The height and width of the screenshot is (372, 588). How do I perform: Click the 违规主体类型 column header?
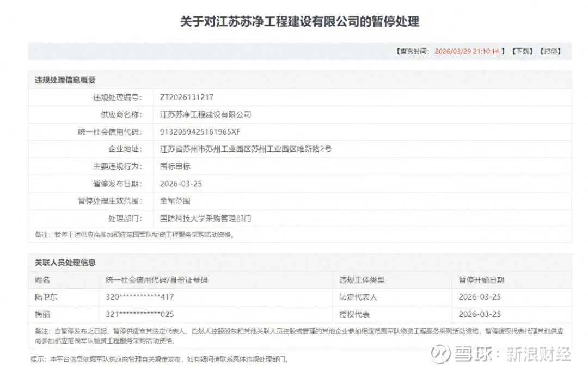coord(362,280)
